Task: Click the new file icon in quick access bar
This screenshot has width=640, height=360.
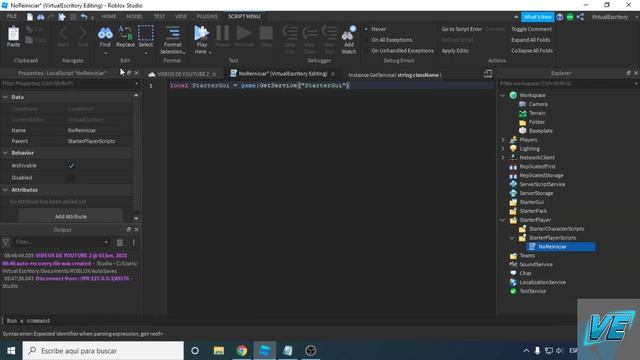Action: click(30, 17)
